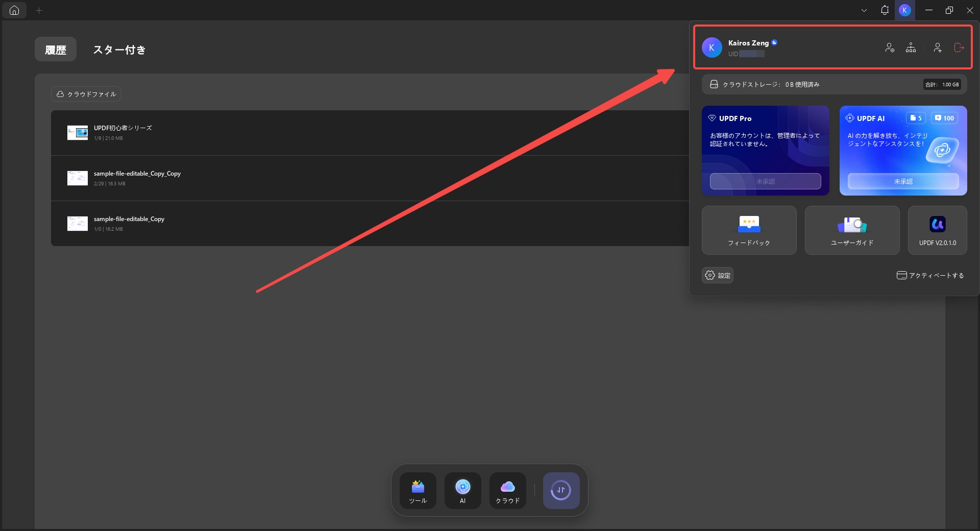
Task: Open ツール in bottom dock
Action: click(x=418, y=491)
